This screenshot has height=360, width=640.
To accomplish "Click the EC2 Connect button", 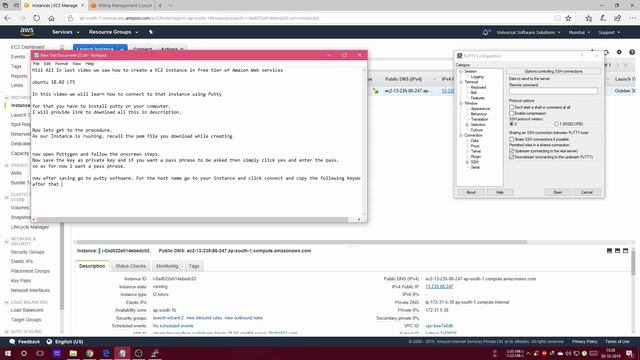I will tap(142, 49).
